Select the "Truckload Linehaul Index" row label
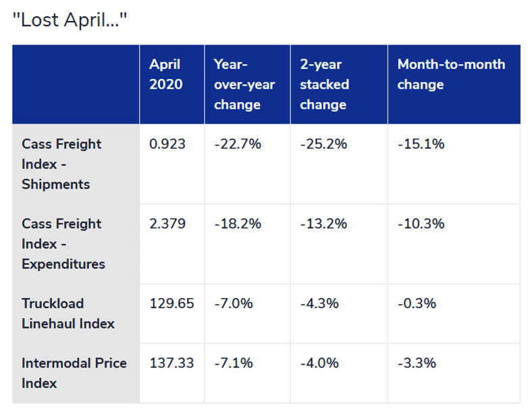 click(68, 314)
